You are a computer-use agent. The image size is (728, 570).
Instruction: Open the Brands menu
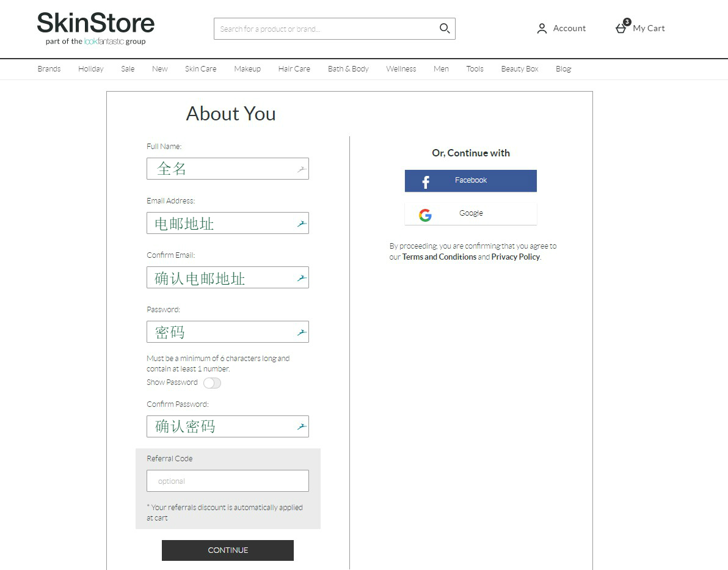point(49,69)
